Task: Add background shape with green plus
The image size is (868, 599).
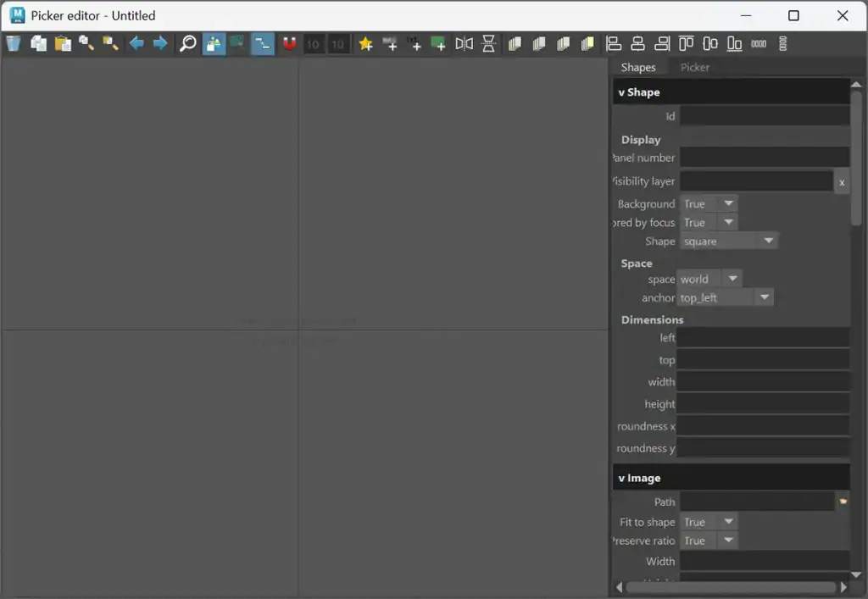Action: [438, 43]
